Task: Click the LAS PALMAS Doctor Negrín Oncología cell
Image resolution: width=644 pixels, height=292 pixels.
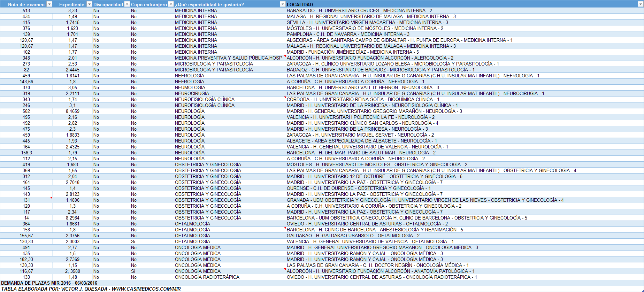Action: click(465, 265)
